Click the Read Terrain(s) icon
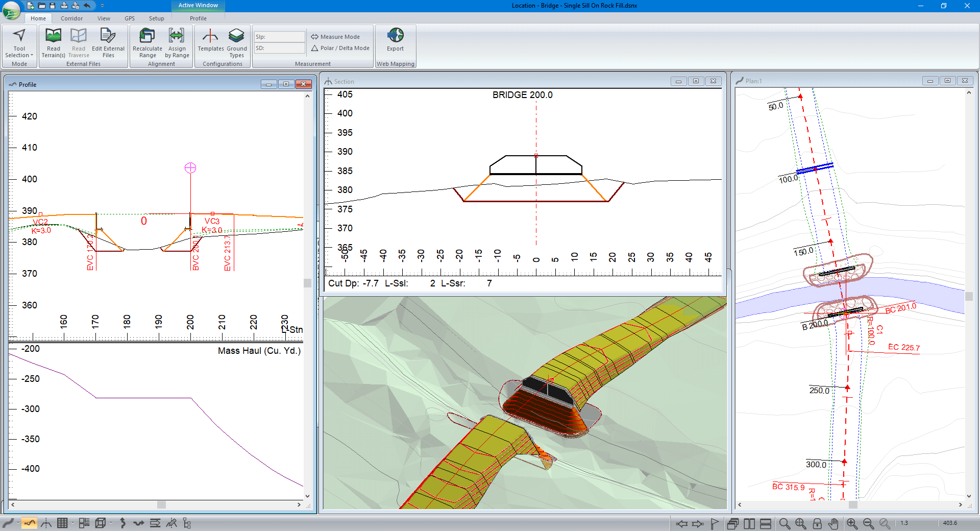Screen dimensions: 980x531 [53, 42]
